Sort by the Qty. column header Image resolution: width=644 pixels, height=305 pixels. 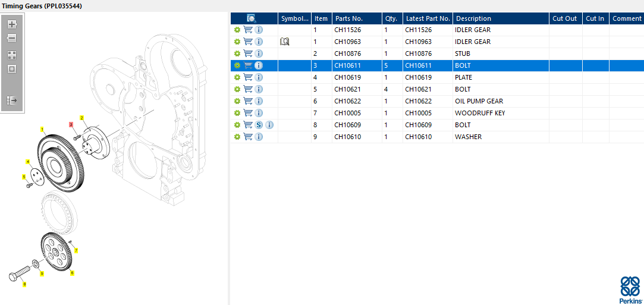(392, 18)
